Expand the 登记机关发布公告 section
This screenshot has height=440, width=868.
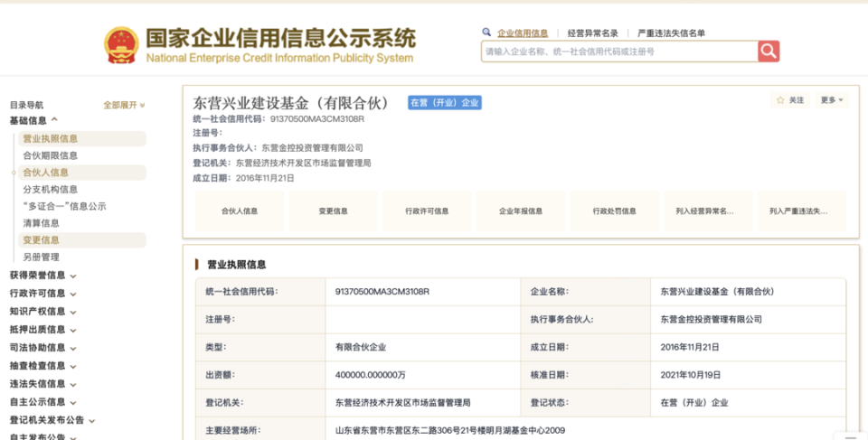(x=52, y=420)
